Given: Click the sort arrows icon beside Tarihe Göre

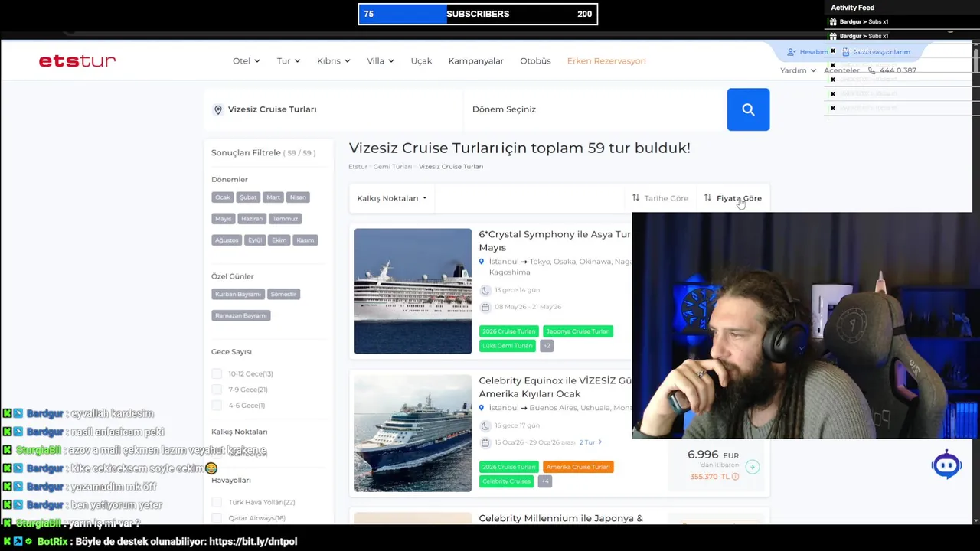Looking at the screenshot, I should click(635, 197).
